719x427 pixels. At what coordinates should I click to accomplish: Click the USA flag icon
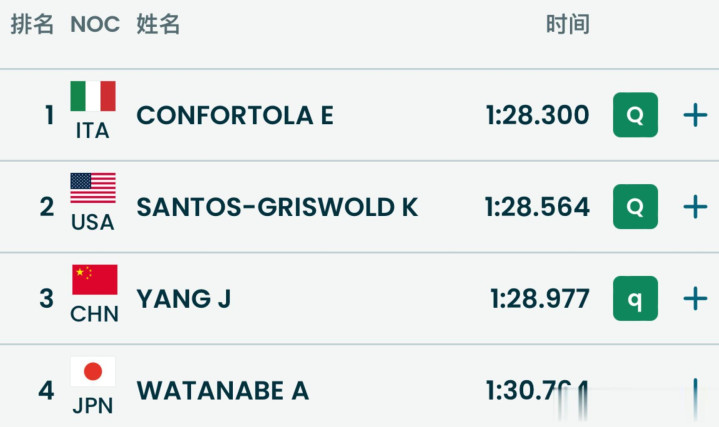93,188
